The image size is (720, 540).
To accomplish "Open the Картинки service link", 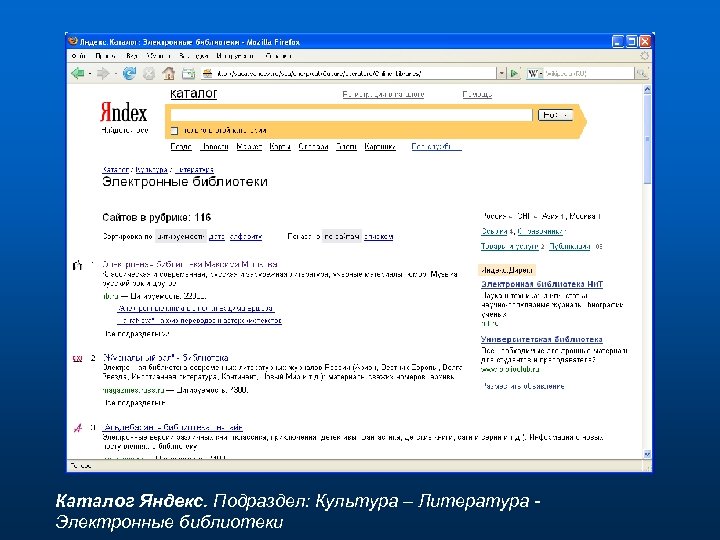I will coord(380,146).
